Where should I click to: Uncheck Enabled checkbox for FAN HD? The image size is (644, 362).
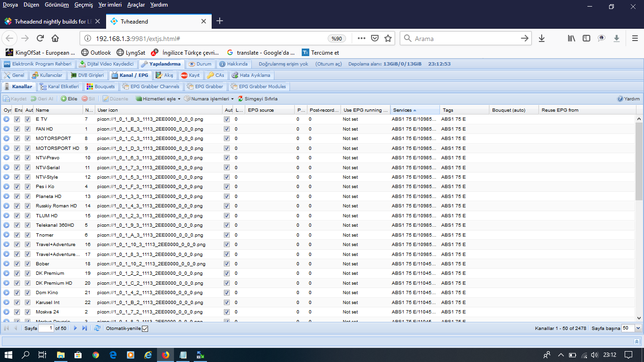tap(17, 129)
